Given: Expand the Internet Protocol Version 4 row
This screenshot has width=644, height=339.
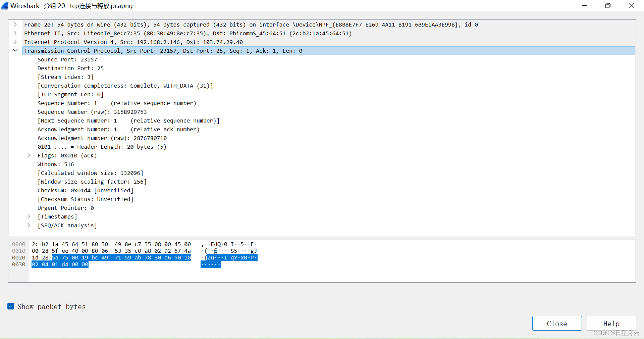Looking at the screenshot, I should pos(15,42).
